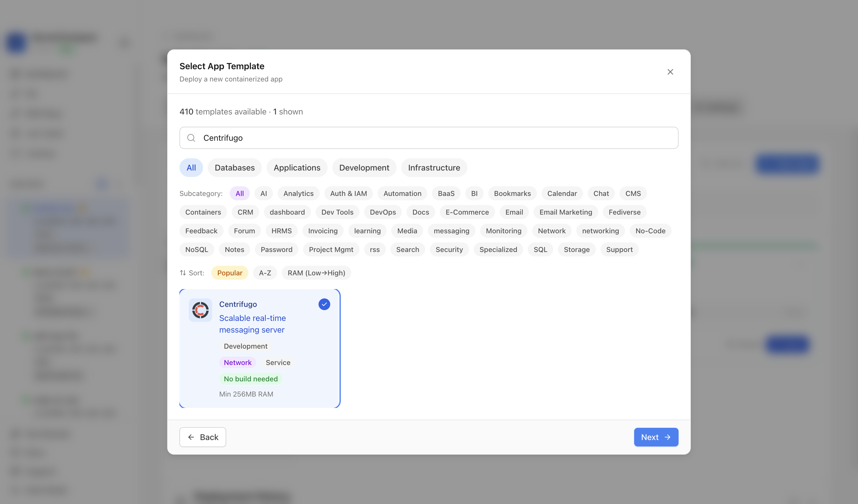858x504 pixels.
Task: Filter by Password subcategory
Action: click(x=276, y=249)
